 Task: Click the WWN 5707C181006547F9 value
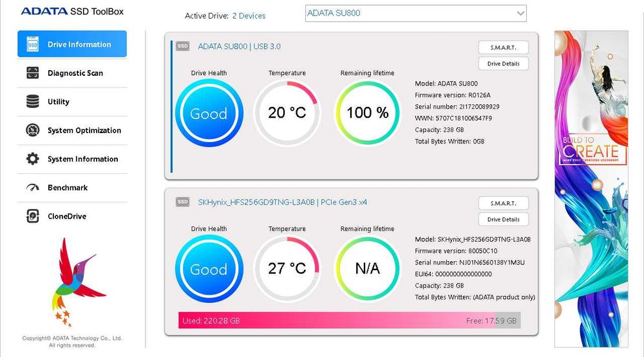tap(464, 118)
